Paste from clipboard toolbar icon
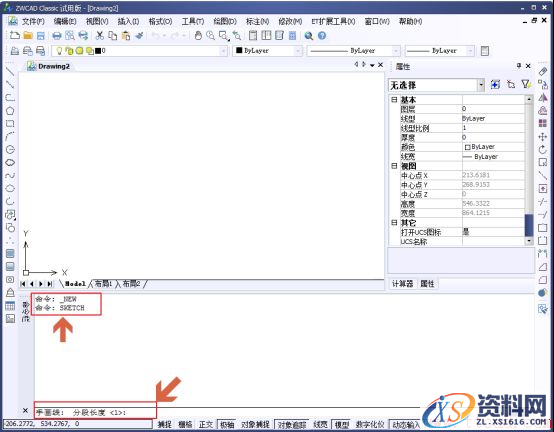 click(126, 36)
